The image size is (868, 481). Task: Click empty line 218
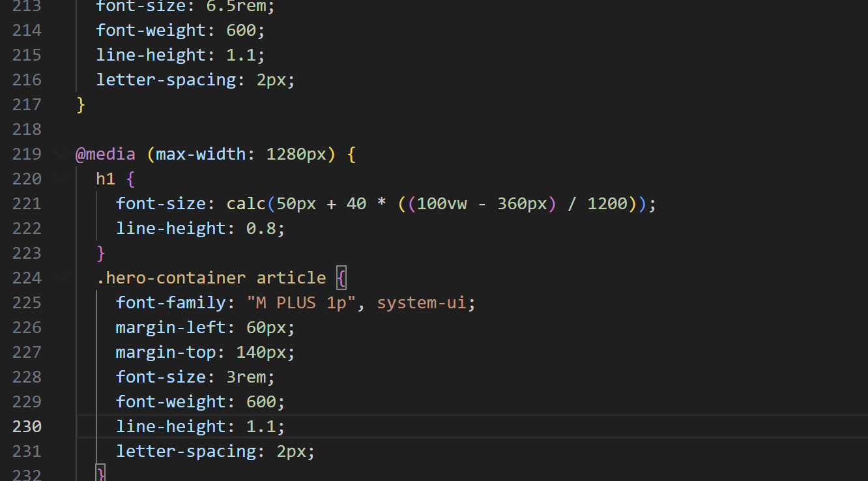391,129
